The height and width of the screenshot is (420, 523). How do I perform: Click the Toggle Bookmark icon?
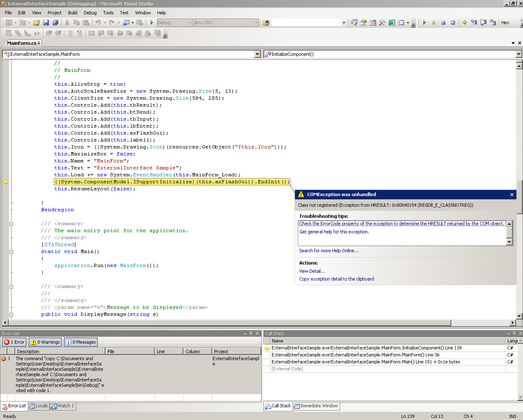pos(91,33)
